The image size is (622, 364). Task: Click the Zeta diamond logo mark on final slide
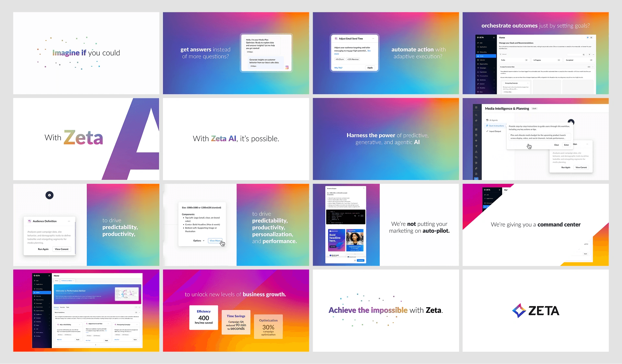pyautogui.click(x=519, y=311)
